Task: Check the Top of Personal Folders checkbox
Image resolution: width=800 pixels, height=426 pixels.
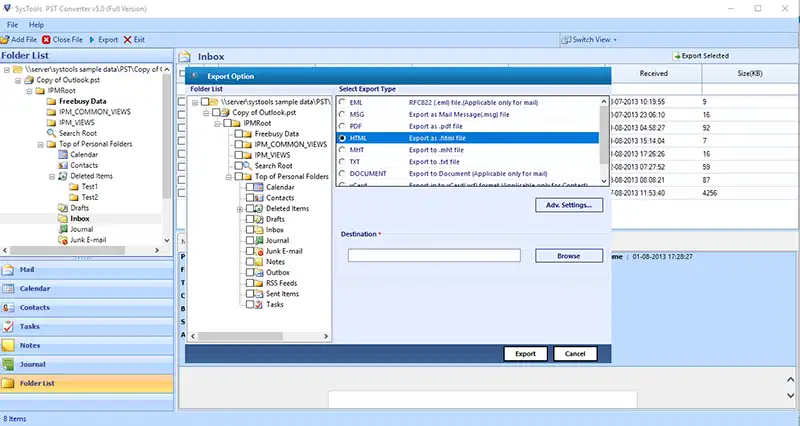Action: pos(238,177)
